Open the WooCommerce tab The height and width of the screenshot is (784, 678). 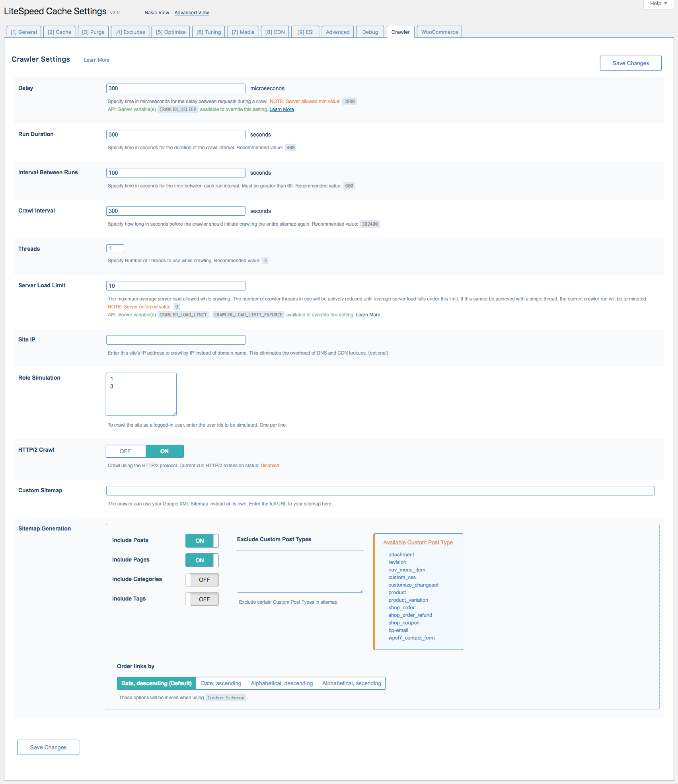coord(439,32)
